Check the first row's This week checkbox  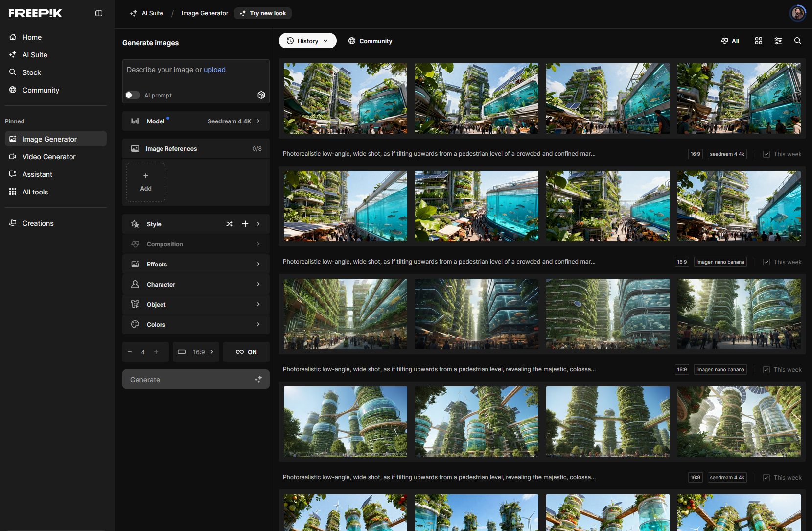(x=766, y=154)
